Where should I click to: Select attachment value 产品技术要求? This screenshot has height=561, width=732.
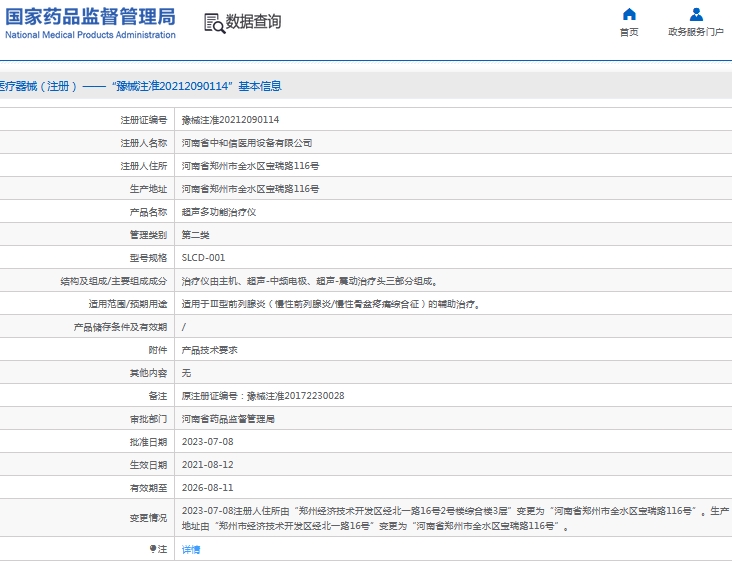[209, 350]
